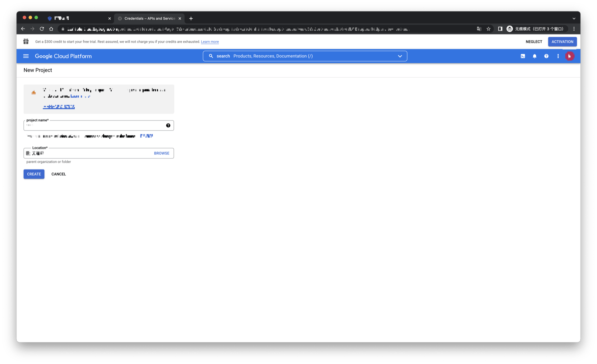Screen dimensions: 597x364
Task: Click the user account avatar
Action: pos(569,56)
